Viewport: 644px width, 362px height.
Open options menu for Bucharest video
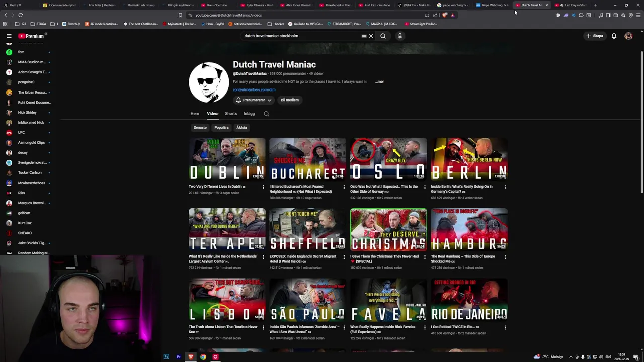[x=344, y=187]
